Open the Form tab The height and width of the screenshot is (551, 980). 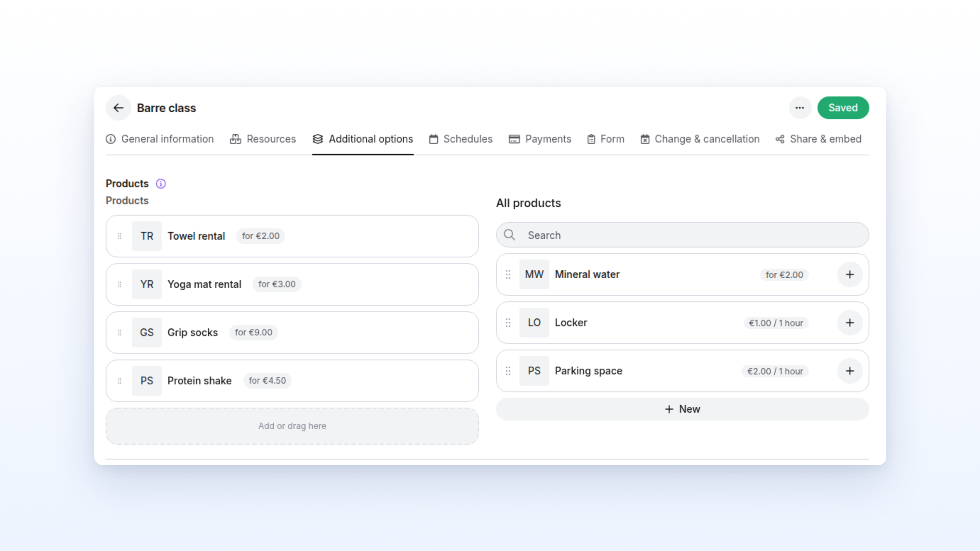point(606,139)
